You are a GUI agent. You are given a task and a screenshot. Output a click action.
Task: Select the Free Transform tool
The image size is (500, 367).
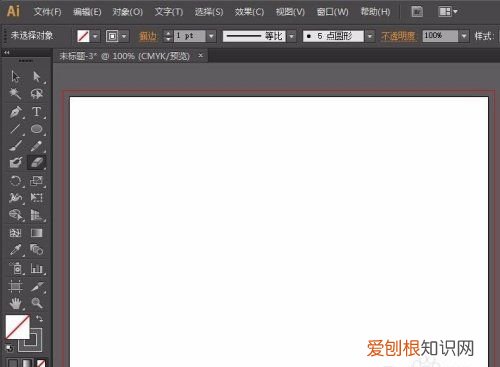coord(37,198)
